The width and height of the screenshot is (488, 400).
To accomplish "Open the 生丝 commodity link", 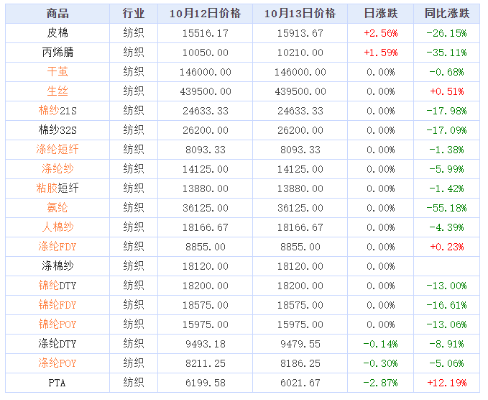I will point(57,91).
